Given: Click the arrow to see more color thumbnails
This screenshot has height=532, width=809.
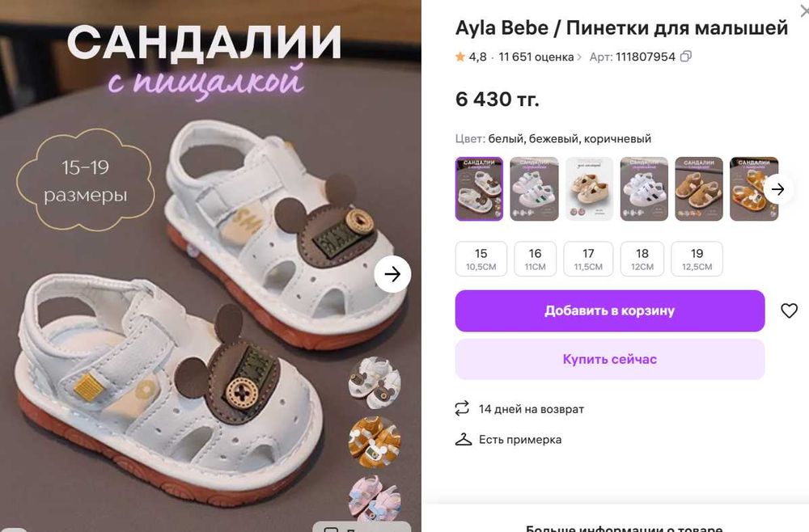Looking at the screenshot, I should pyautogui.click(x=777, y=189).
